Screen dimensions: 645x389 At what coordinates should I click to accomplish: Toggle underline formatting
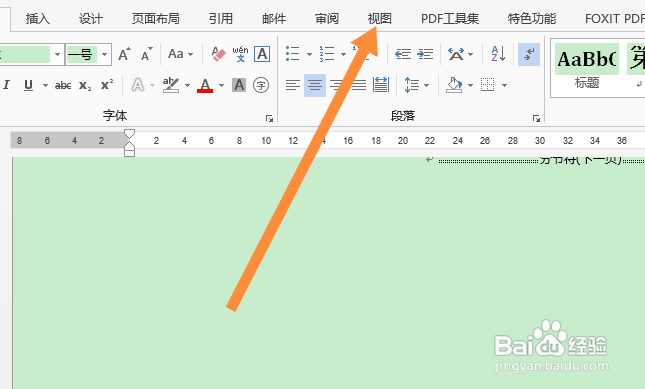tap(28, 85)
